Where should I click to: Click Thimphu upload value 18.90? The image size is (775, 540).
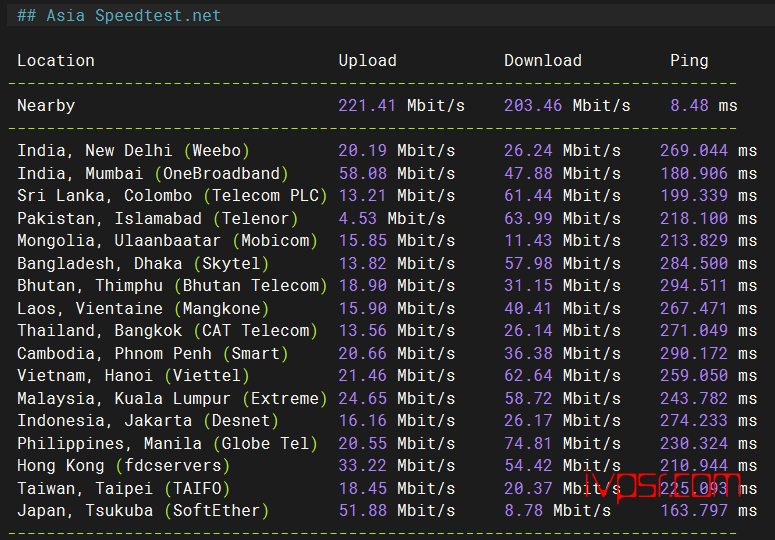tap(362, 286)
